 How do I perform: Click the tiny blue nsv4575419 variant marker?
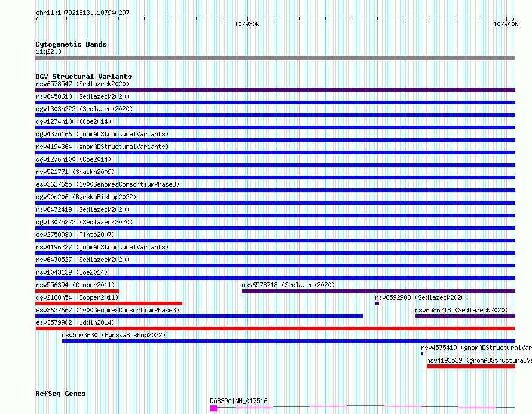tap(422, 354)
